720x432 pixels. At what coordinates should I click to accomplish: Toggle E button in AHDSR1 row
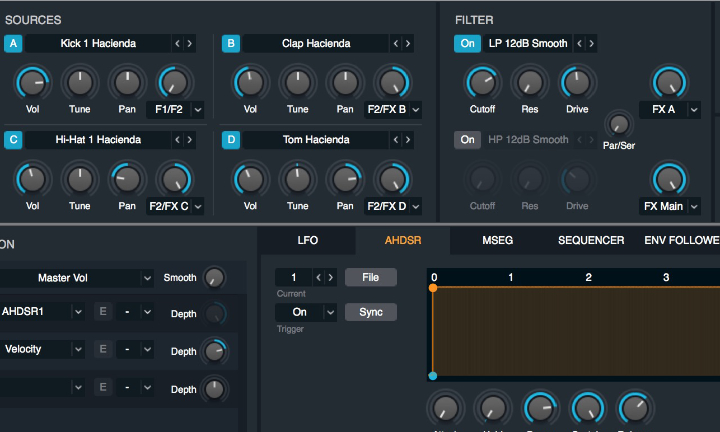click(x=103, y=312)
